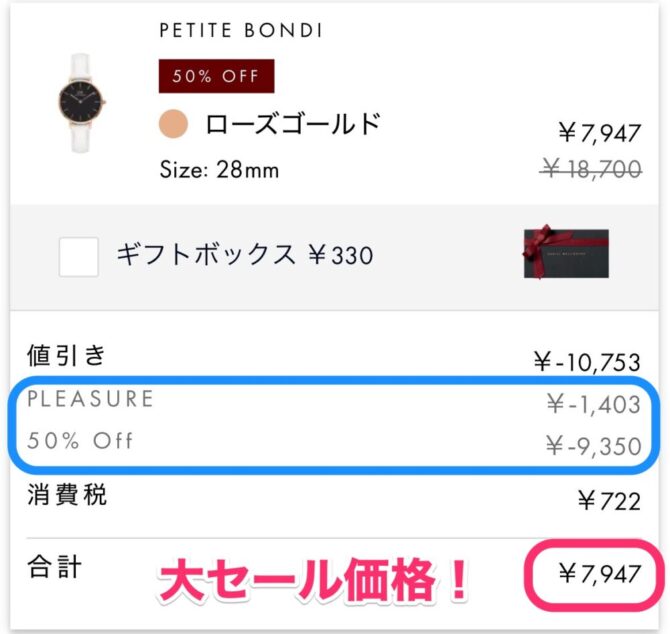Click the ローズゴールド color label
This screenshot has width=670, height=634.
[x=293, y=125]
